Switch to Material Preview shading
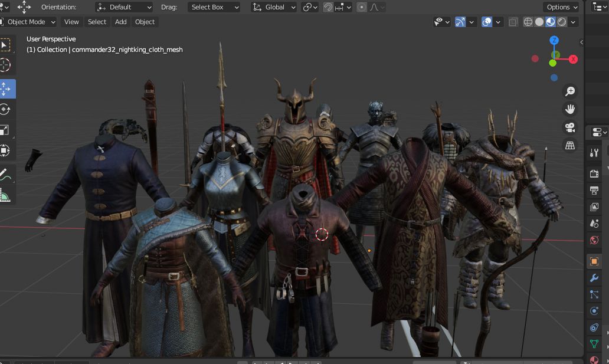609x364 pixels. point(551,22)
